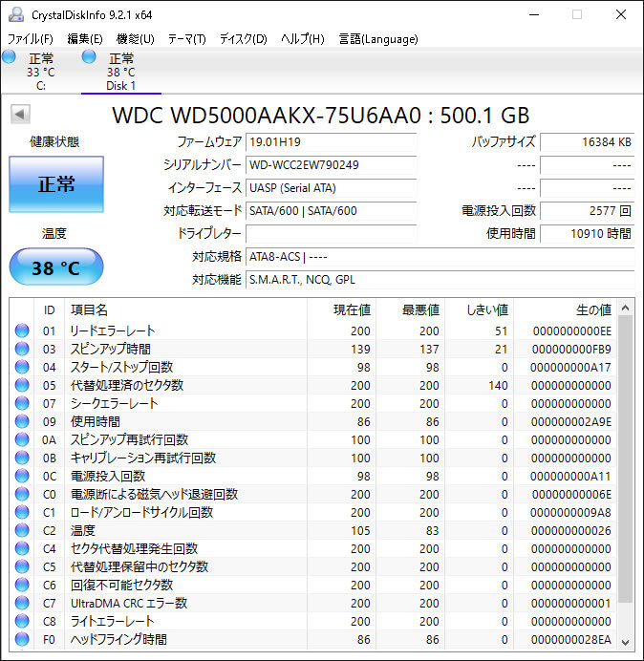Click the SMART list vertical scrollbar thumb
The width and height of the screenshot is (644, 661).
(x=626, y=459)
